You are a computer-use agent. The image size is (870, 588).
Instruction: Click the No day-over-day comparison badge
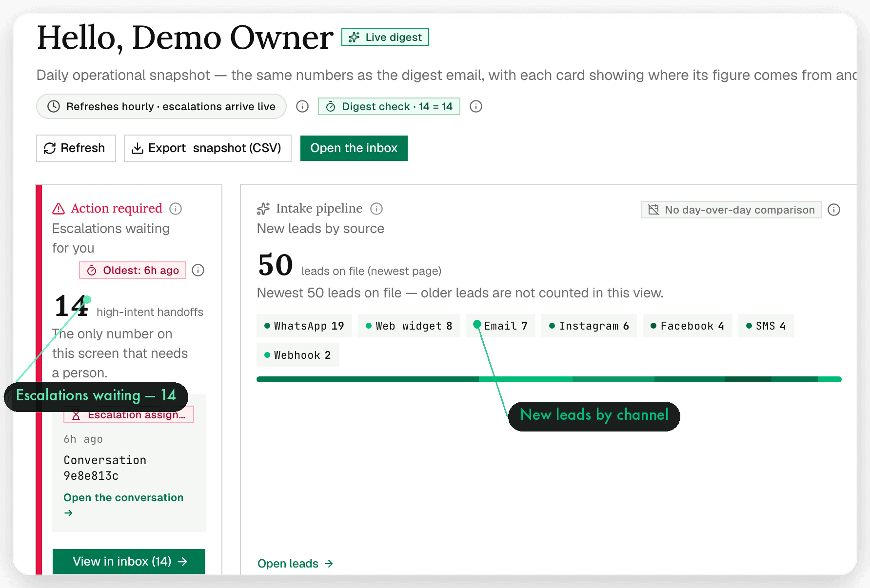[732, 210]
